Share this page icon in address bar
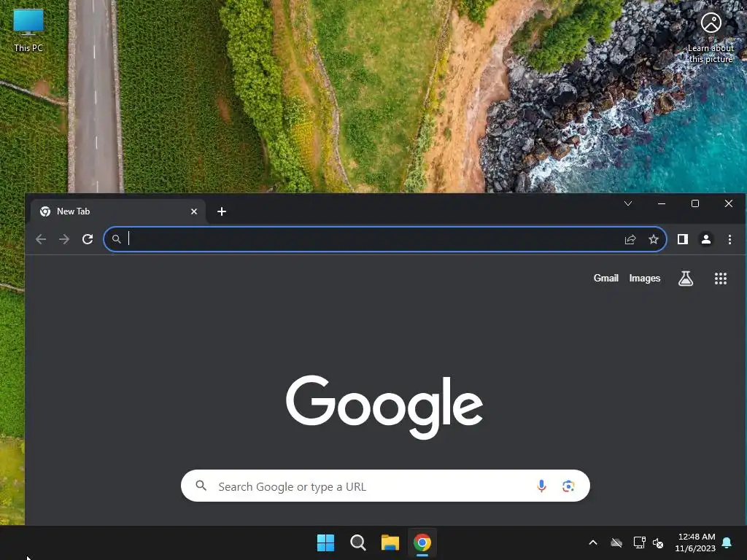The image size is (747, 560). click(x=630, y=239)
